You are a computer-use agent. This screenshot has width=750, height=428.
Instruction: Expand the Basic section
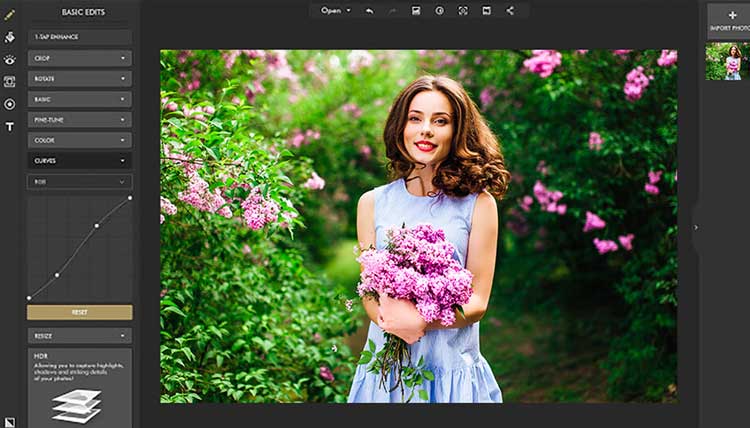coord(80,99)
